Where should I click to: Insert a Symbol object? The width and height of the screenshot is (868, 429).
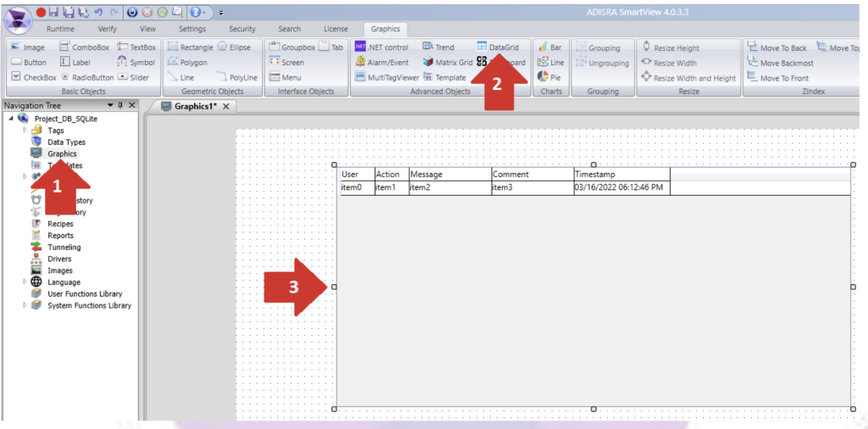coord(136,63)
